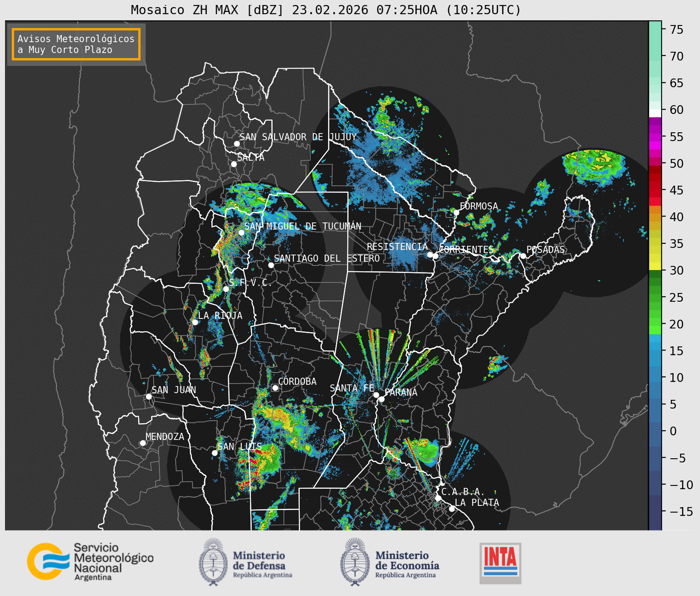Select the Mendoza city marker dot

tap(143, 443)
